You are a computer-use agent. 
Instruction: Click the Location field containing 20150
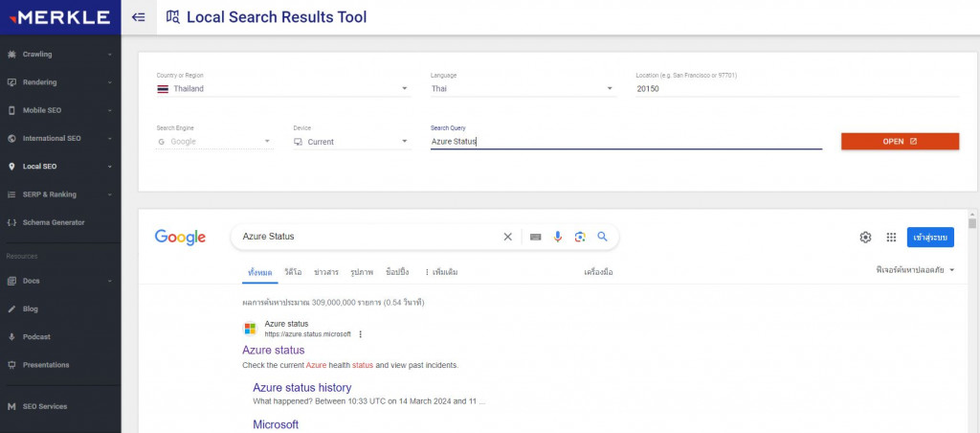point(797,89)
